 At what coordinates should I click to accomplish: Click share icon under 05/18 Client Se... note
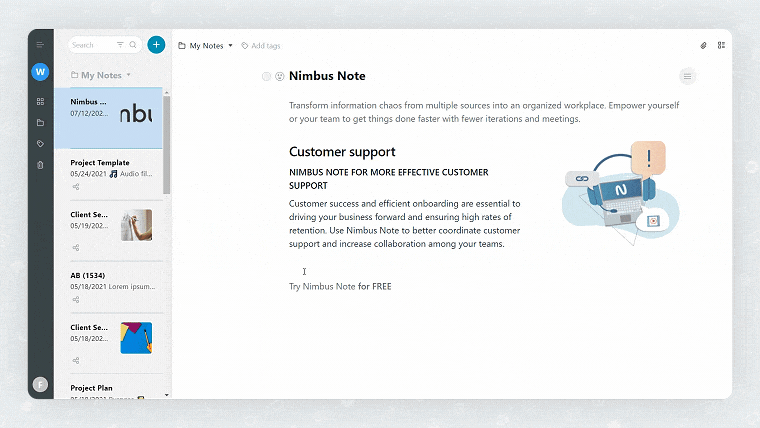point(76,361)
